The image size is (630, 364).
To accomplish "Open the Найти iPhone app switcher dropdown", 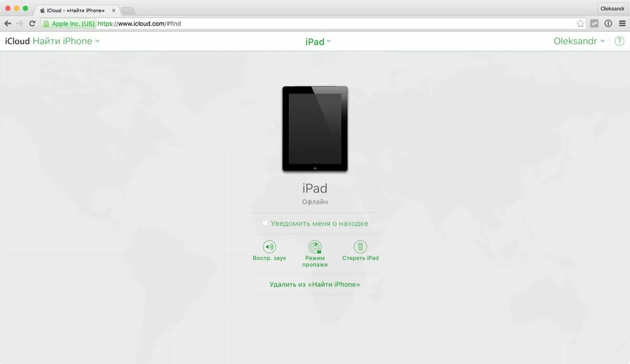I will (x=66, y=41).
